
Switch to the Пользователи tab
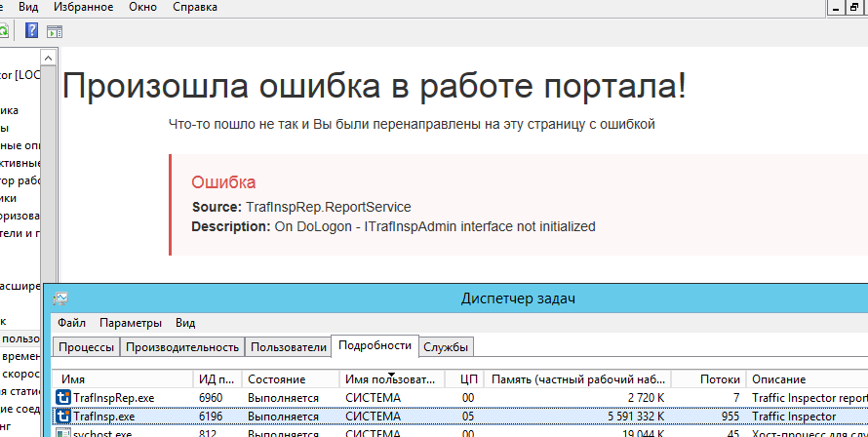click(x=289, y=347)
